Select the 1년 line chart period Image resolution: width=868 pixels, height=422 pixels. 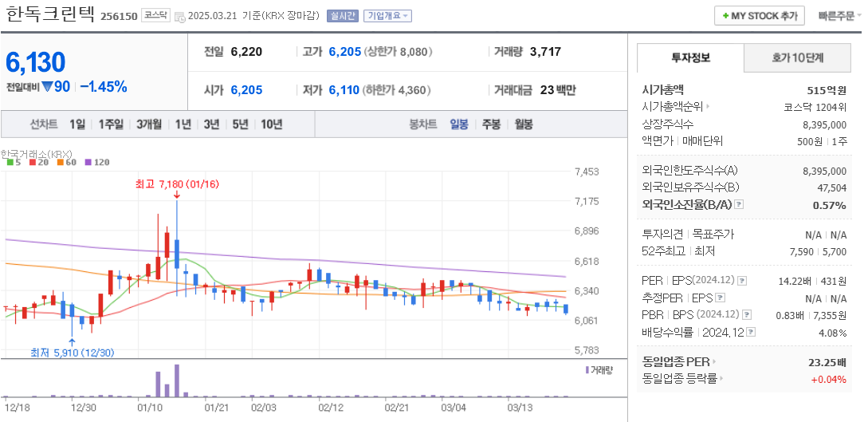click(x=183, y=124)
